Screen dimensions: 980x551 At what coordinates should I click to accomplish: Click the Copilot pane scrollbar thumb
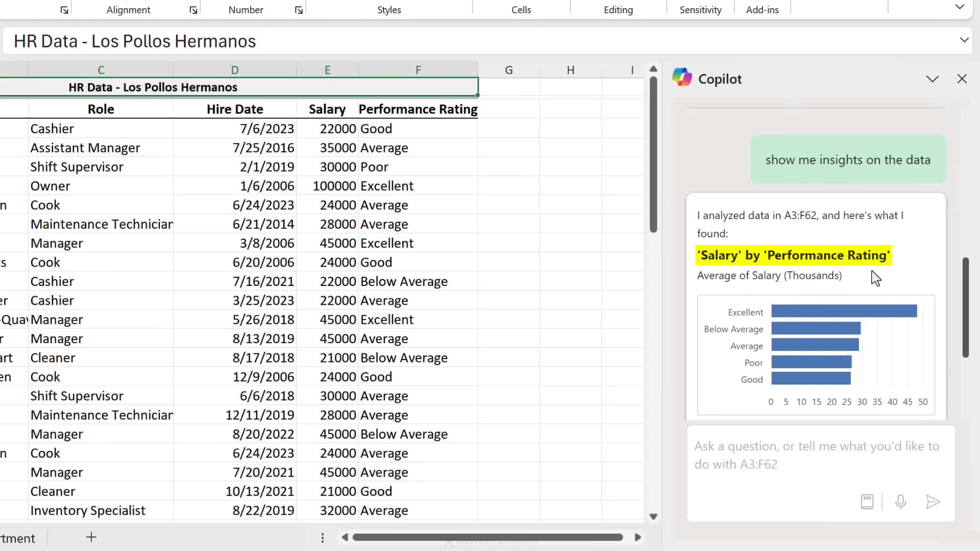965,307
